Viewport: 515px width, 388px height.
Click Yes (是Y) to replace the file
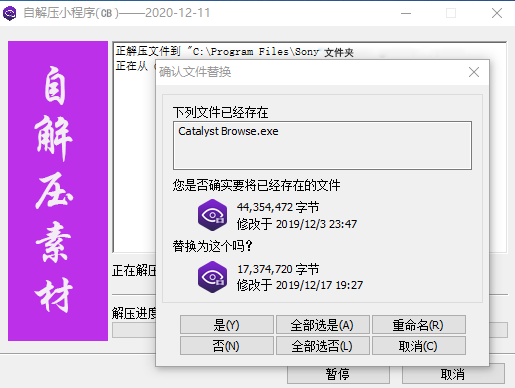click(x=227, y=325)
